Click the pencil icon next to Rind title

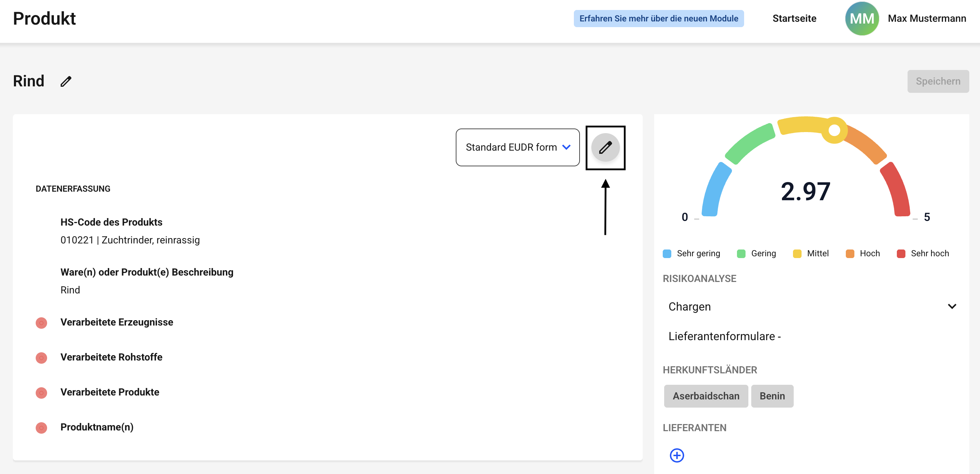66,81
